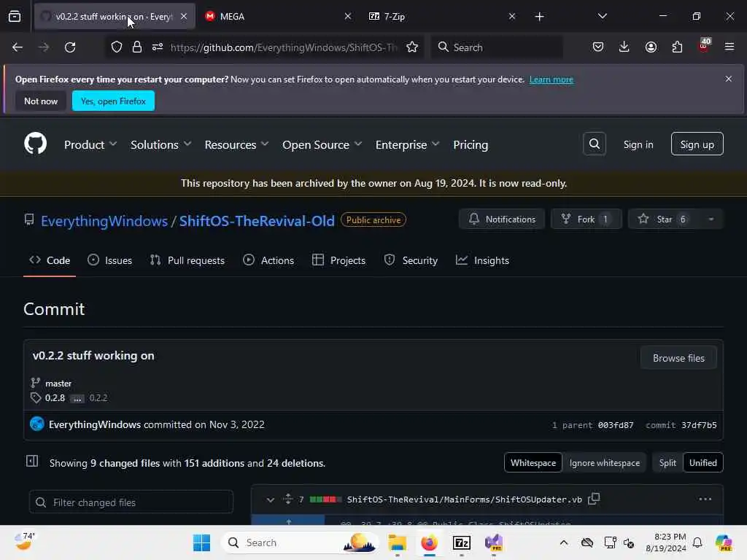Open the Pull requests repository tab
Image resolution: width=747 pixels, height=560 pixels.
pyautogui.click(x=187, y=260)
